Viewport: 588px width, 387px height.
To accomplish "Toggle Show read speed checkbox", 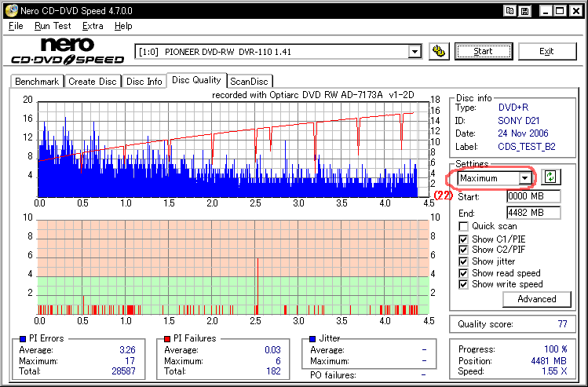I will click(x=463, y=273).
